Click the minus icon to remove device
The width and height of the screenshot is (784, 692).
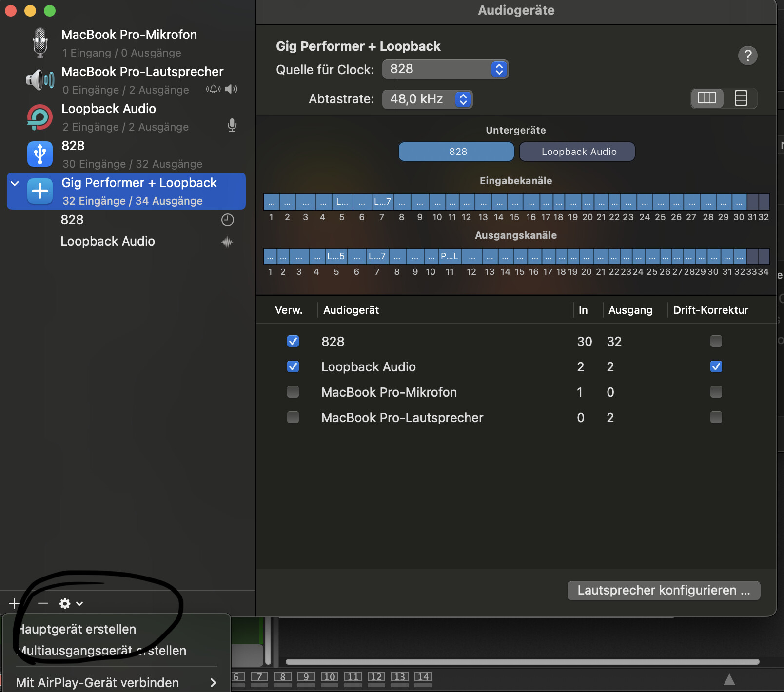pyautogui.click(x=43, y=604)
